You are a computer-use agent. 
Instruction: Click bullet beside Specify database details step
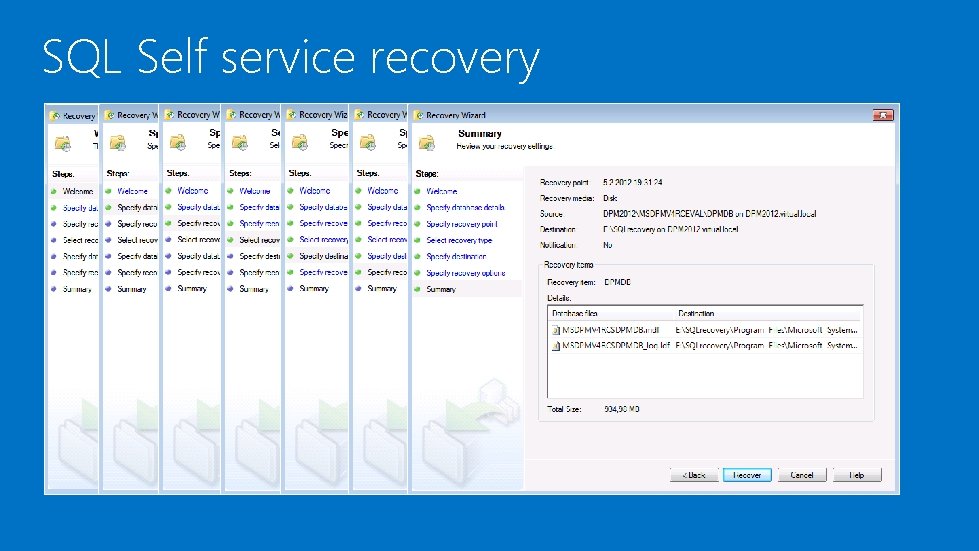(x=418, y=207)
